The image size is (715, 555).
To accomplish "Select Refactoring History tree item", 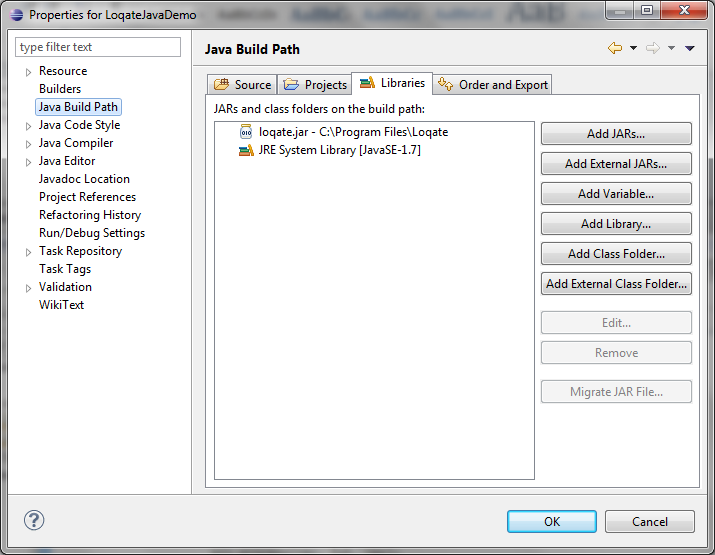I will pos(90,215).
